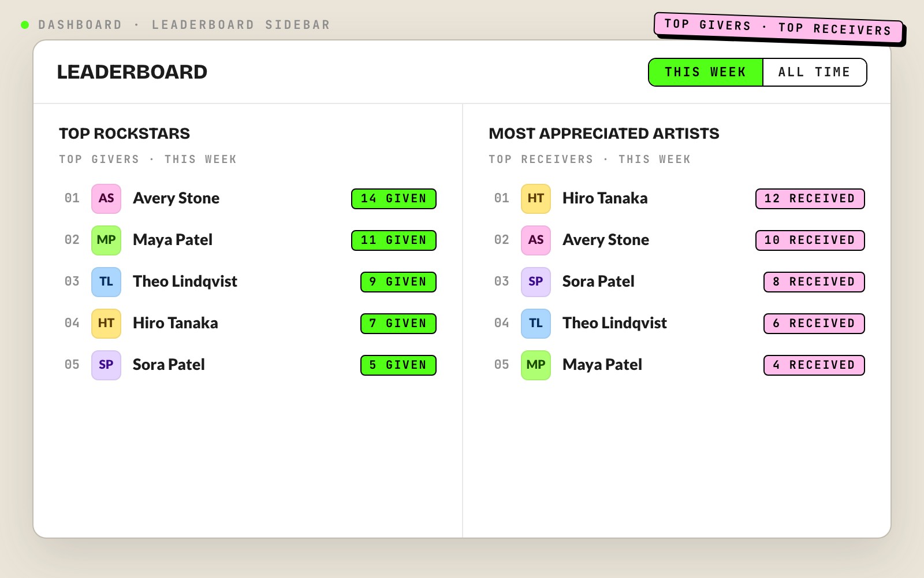This screenshot has width=924, height=578.
Task: Open Hiro Tanaka in Top Rockstars list
Action: (x=176, y=323)
